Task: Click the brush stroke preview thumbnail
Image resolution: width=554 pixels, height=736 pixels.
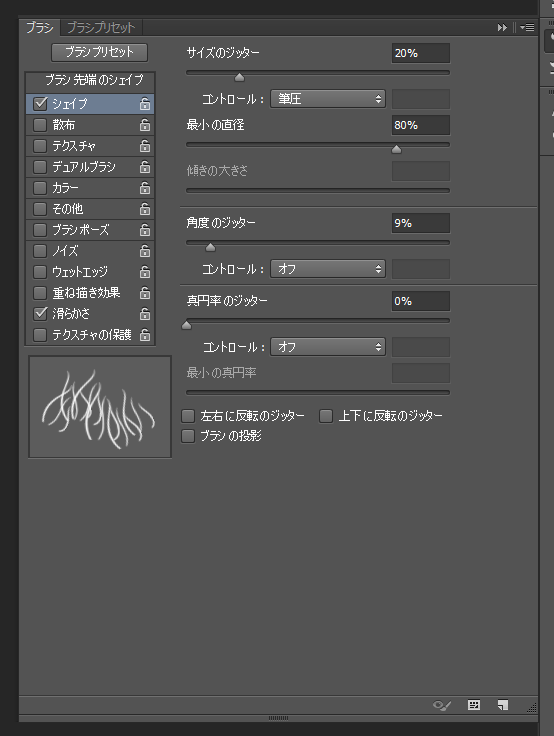Action: pos(100,406)
